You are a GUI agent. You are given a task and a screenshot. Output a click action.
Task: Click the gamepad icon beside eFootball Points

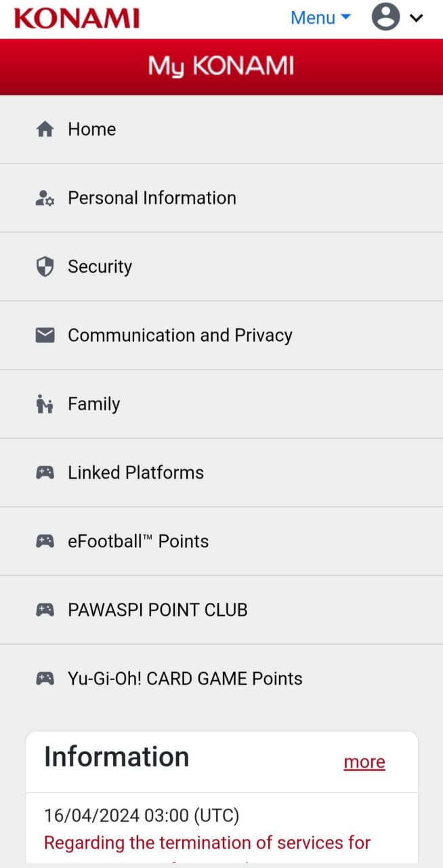(x=45, y=541)
